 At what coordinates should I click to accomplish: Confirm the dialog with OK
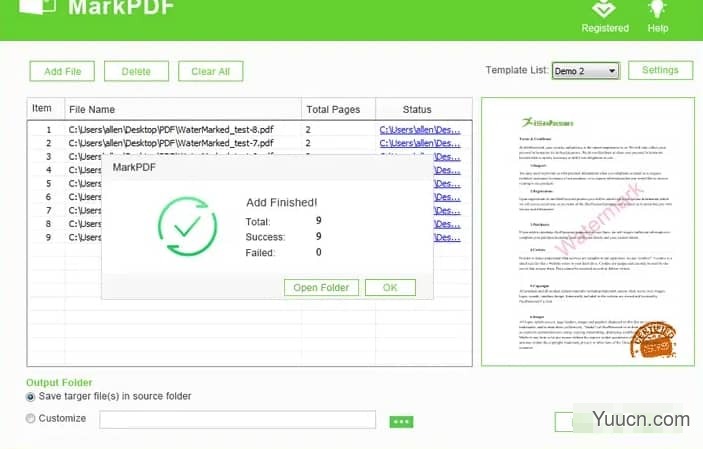pos(390,288)
